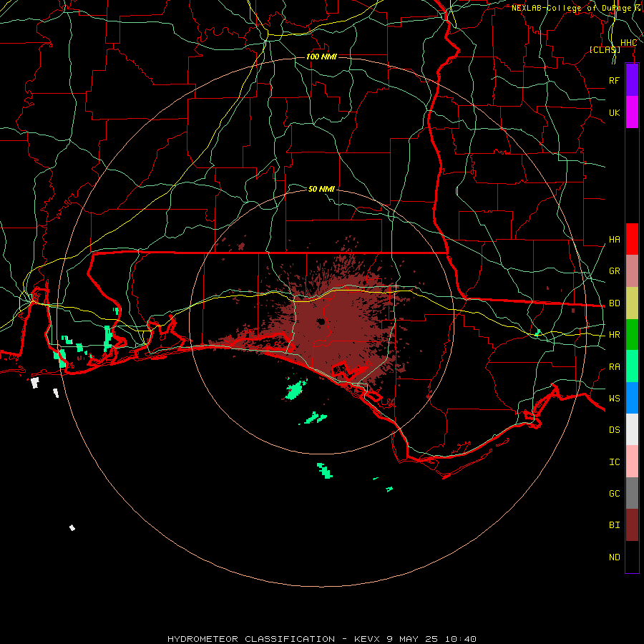Click the BI dark red legend swatch
The width and height of the screenshot is (644, 644).
[x=632, y=525]
